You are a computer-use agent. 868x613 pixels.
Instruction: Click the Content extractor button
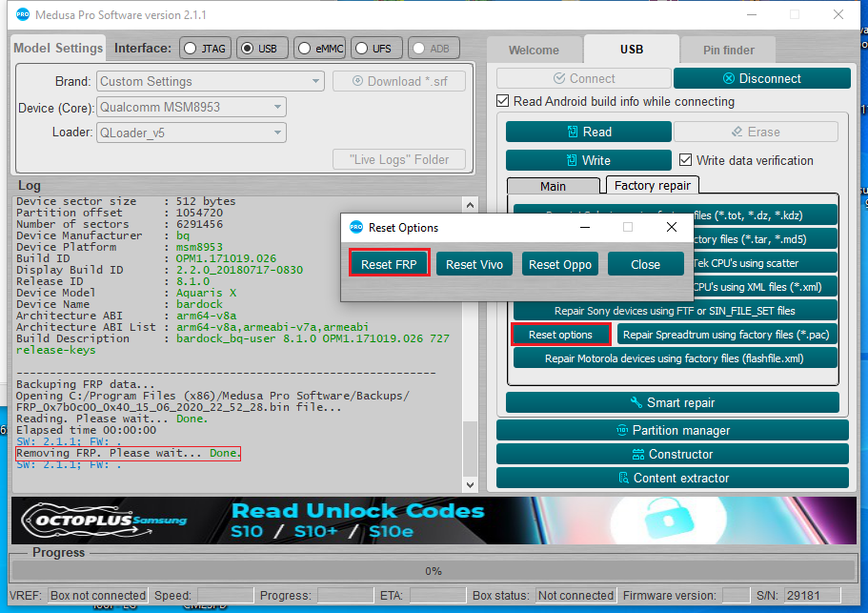tap(673, 478)
